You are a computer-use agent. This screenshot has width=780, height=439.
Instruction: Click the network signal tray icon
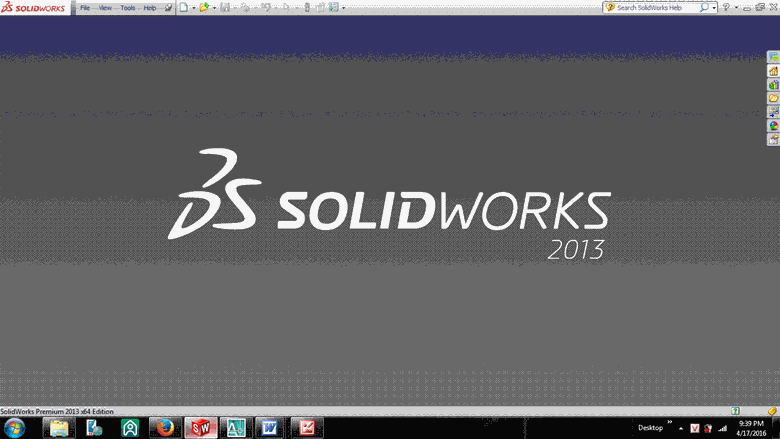[723, 428]
